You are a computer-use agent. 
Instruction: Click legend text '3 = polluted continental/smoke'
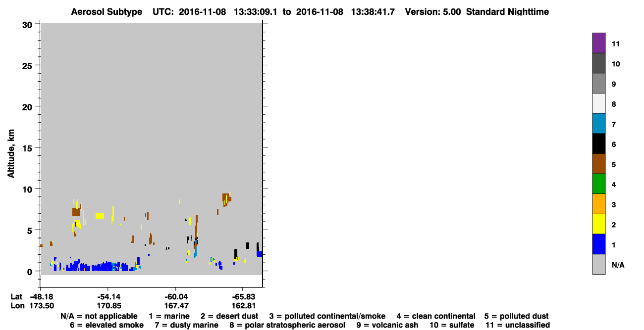point(327,316)
